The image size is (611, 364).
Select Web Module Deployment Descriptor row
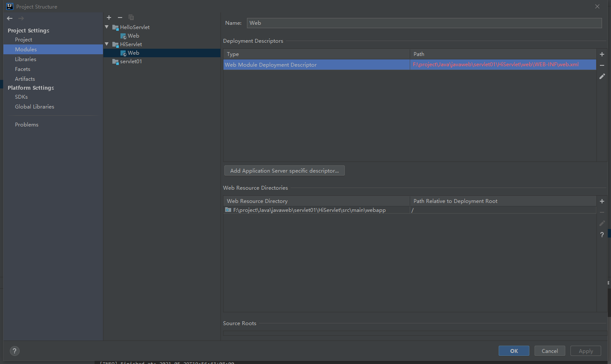(x=410, y=65)
